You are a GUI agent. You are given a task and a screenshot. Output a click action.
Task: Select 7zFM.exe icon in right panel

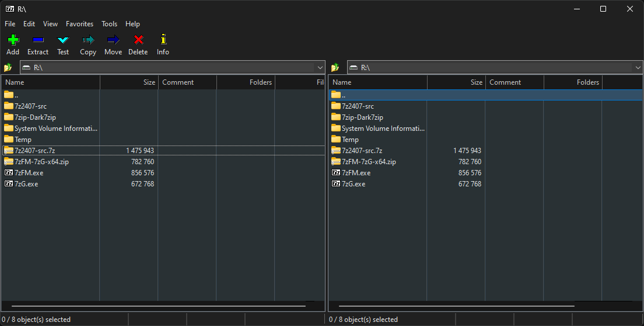[336, 173]
